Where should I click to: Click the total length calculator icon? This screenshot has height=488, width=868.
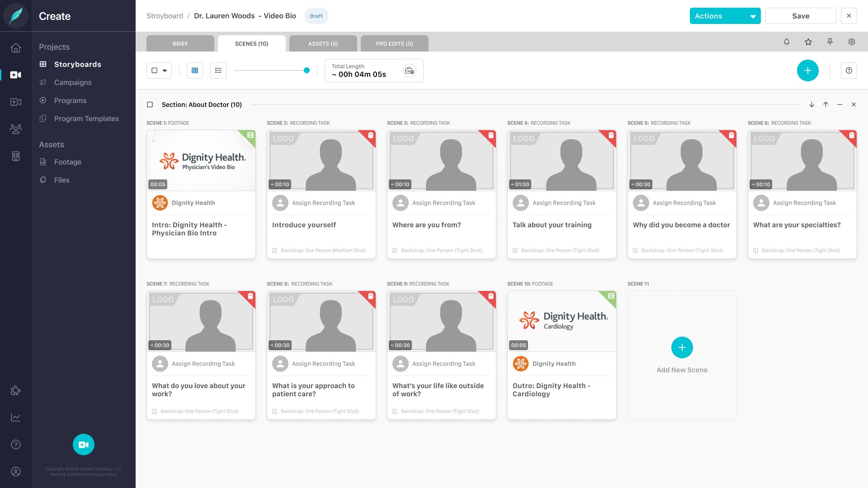click(x=410, y=70)
